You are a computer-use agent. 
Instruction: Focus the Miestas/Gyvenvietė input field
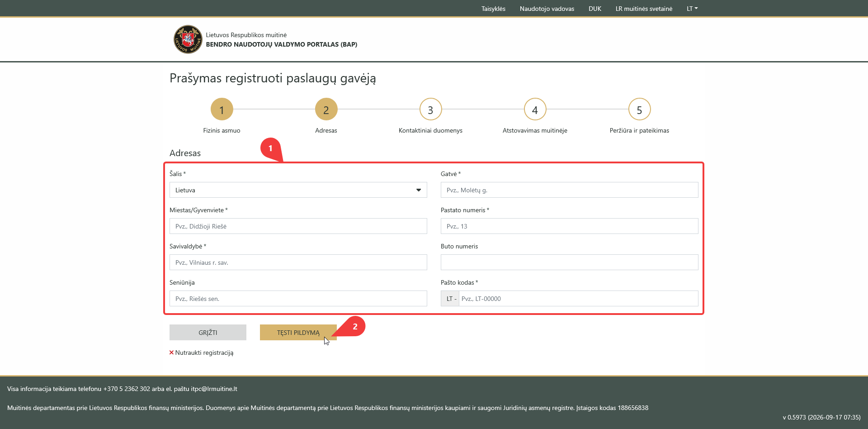pyautogui.click(x=298, y=226)
